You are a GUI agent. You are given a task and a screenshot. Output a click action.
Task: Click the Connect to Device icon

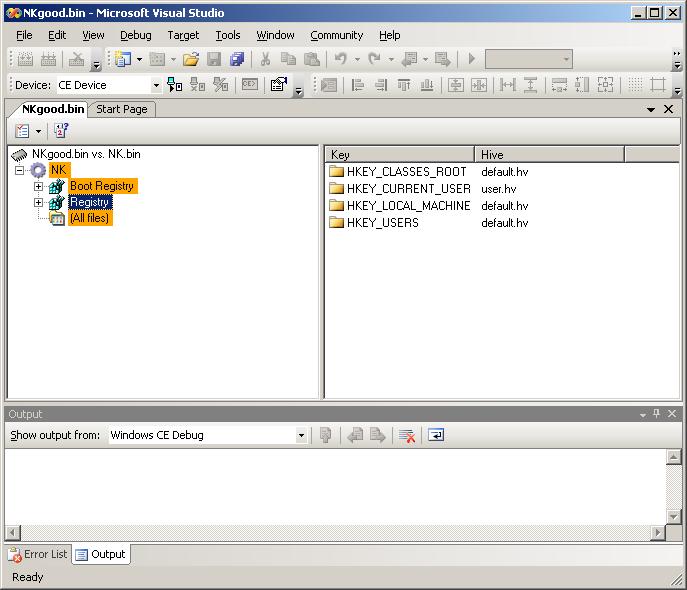click(x=174, y=85)
